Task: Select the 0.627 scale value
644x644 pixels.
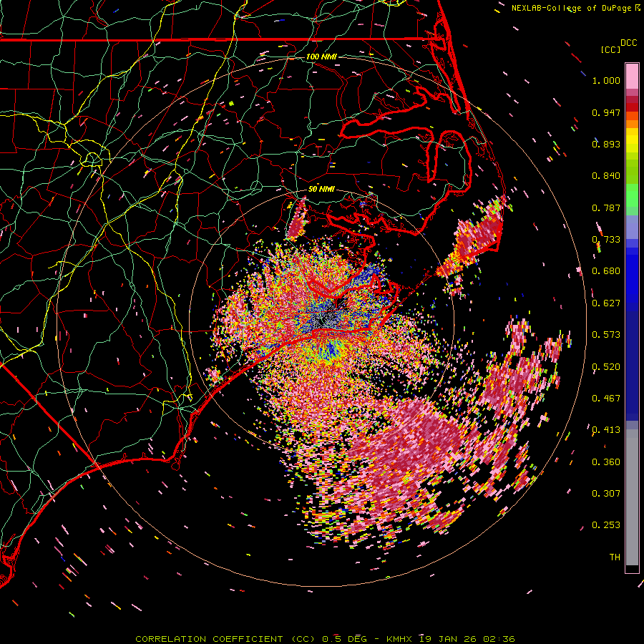Action: tap(606, 303)
